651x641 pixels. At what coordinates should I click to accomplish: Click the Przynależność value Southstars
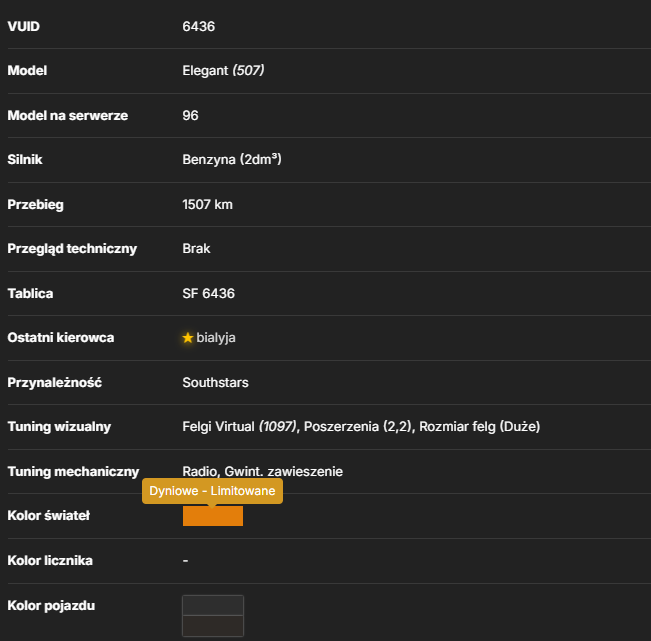(215, 382)
